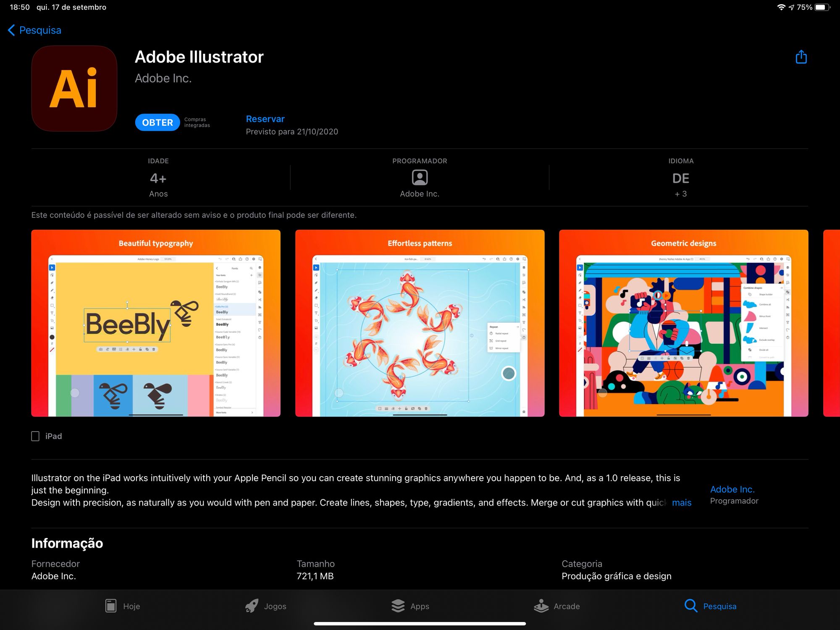Image resolution: width=840 pixels, height=630 pixels.
Task: Open the Effortless patterns screenshot
Action: pyautogui.click(x=420, y=323)
